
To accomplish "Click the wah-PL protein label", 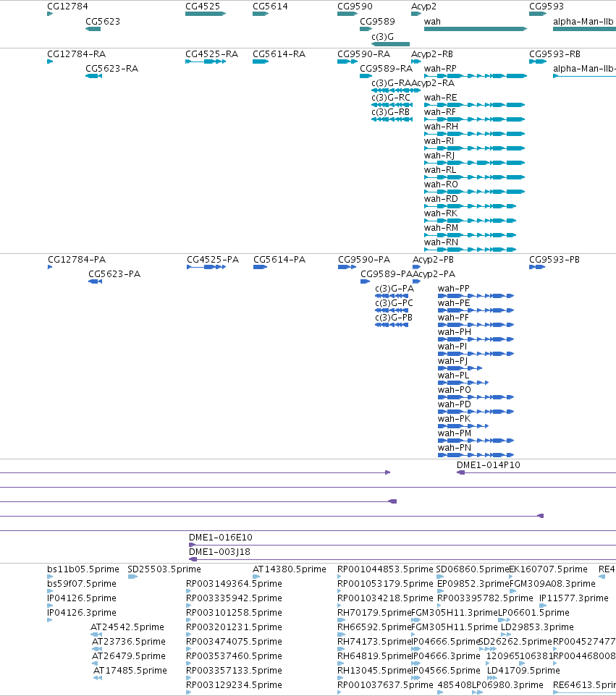I will 453,375.
